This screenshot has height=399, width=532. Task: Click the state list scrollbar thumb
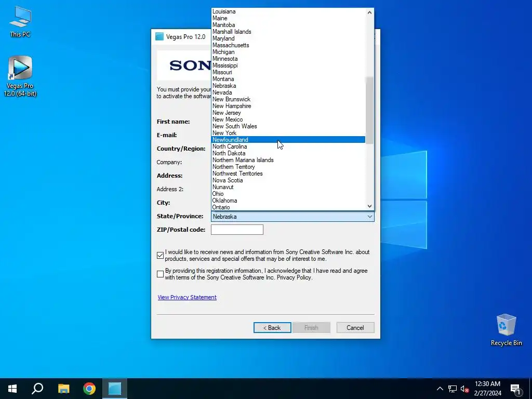coord(369,110)
